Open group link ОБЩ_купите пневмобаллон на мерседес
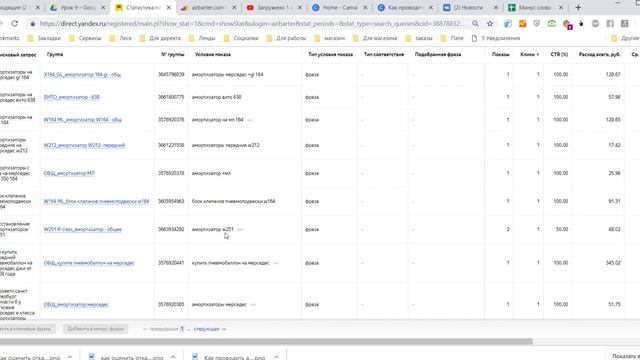640x360 pixels. pos(89,263)
